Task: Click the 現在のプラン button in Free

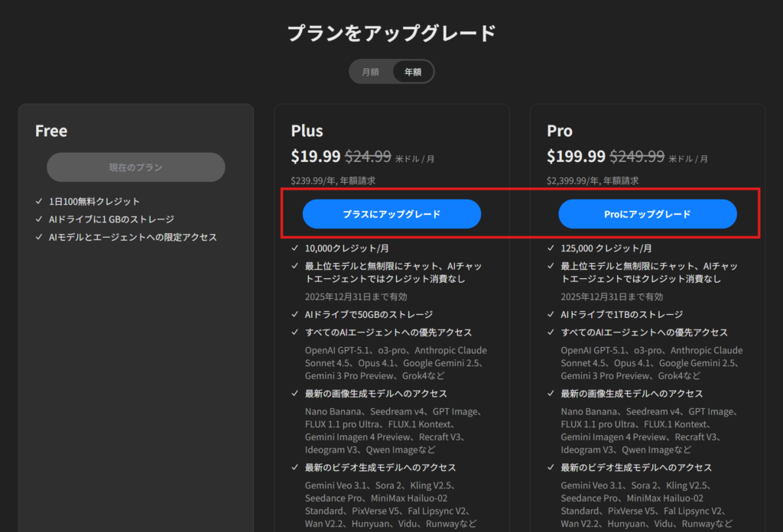Action: (x=135, y=167)
